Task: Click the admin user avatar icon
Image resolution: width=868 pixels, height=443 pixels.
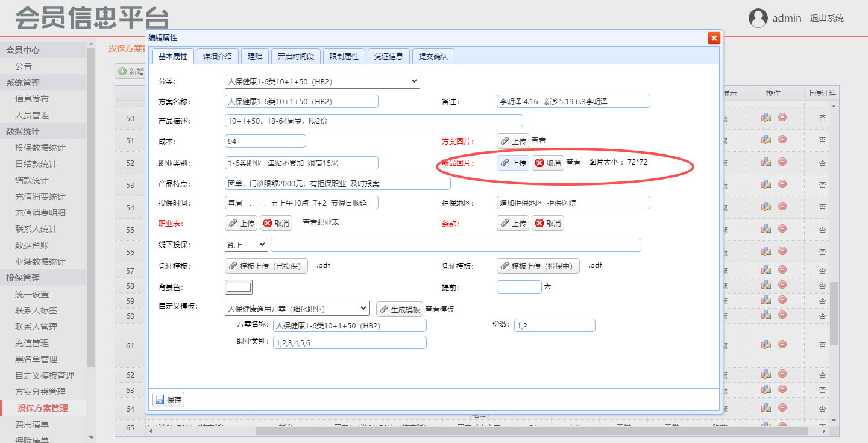Action: 758,18
